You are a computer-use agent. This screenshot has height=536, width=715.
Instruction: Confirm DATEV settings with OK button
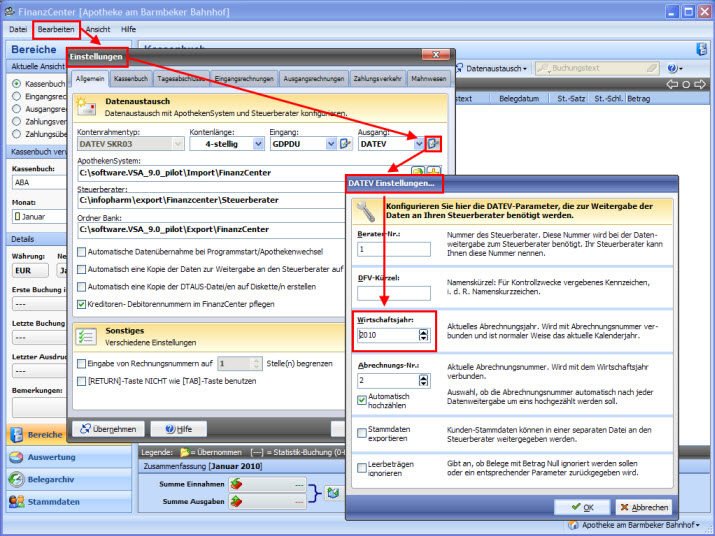582,507
